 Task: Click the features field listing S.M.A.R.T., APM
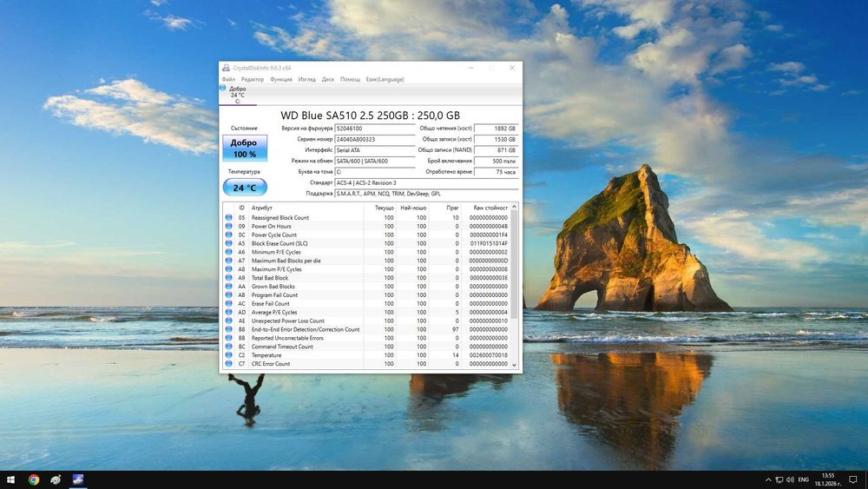[x=426, y=194]
